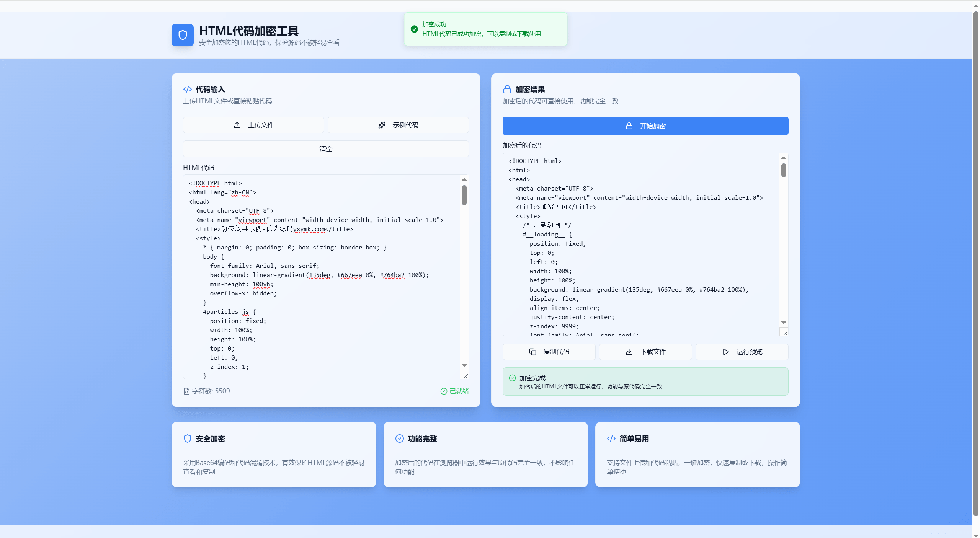Click the blue shield logo icon

(x=183, y=35)
